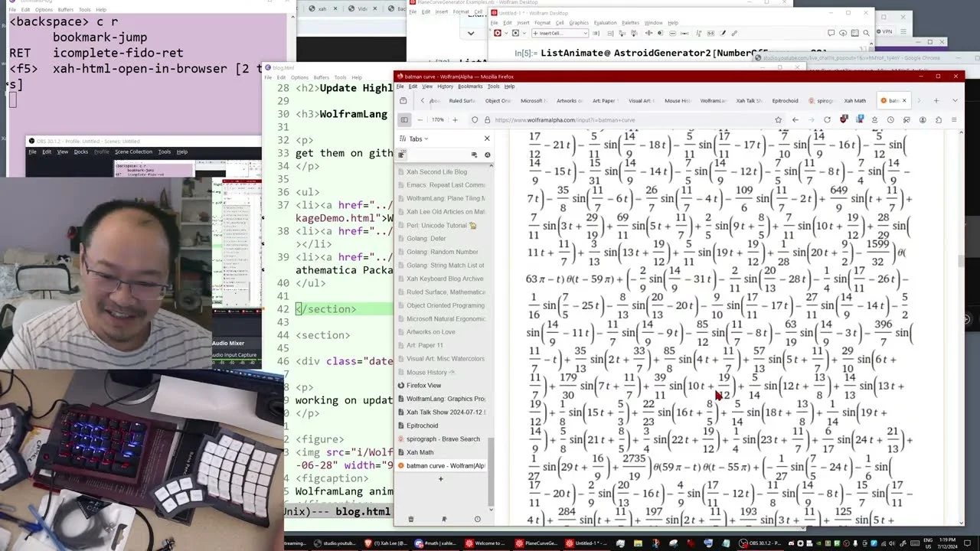Open Firefox account profile icon
This screenshot has width=980, height=551.
(923, 120)
